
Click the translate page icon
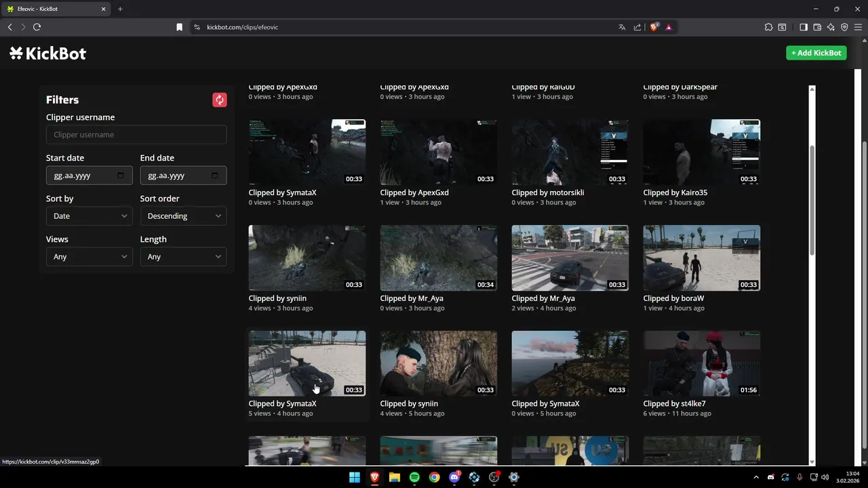pyautogui.click(x=622, y=27)
